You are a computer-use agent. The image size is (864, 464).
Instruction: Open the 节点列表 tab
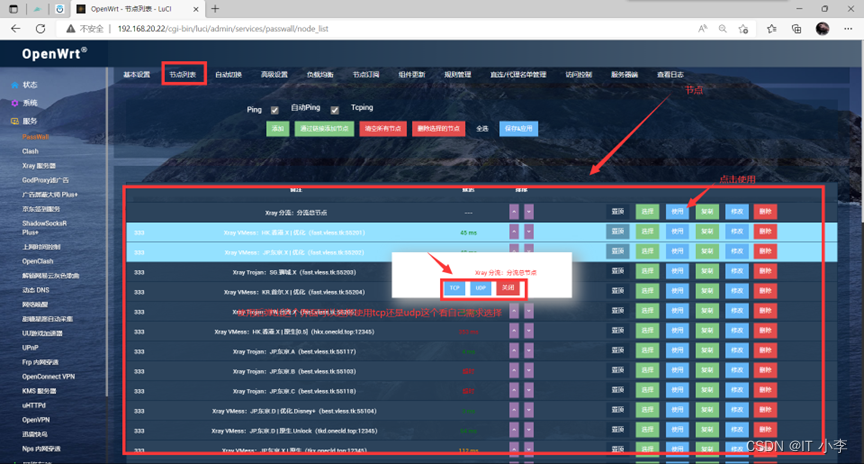[x=183, y=74]
